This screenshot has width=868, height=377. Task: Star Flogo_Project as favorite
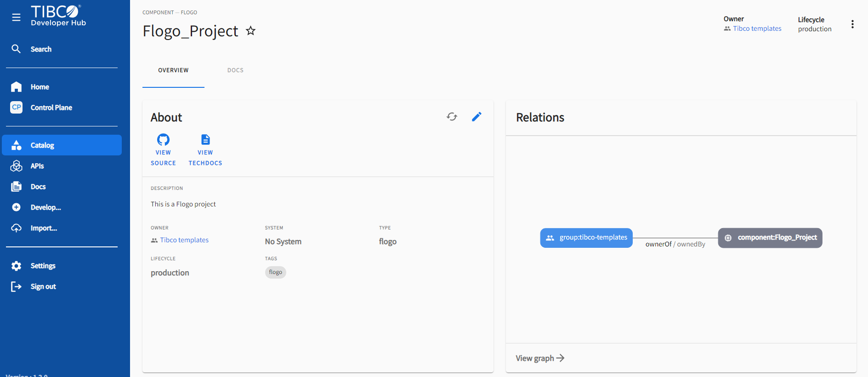[x=250, y=31]
